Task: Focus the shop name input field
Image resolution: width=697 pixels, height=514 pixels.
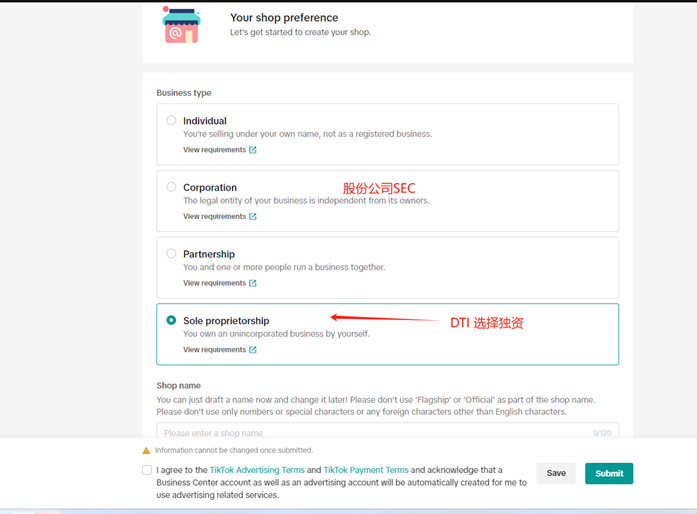Action: click(370, 433)
